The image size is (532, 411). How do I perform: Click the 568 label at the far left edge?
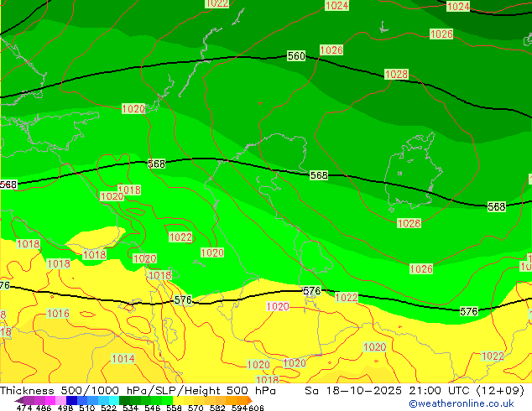coord(8,185)
